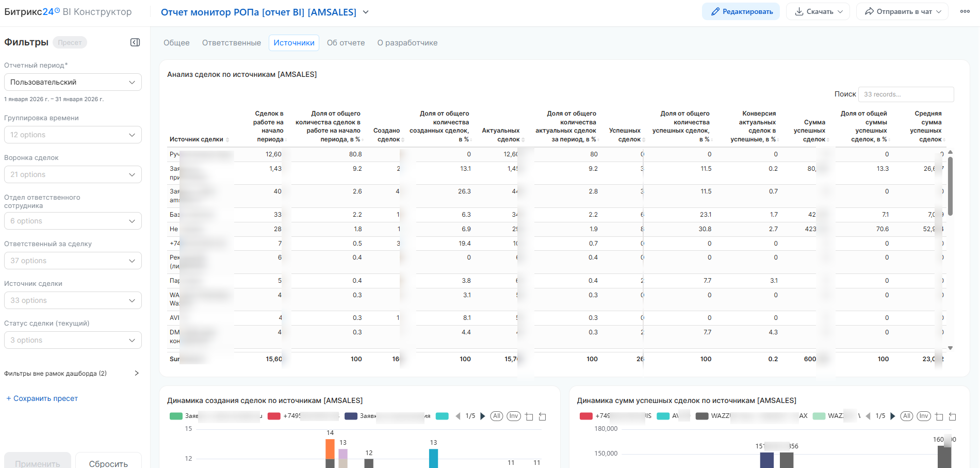The width and height of the screenshot is (980, 468).
Task: Open the three-dots more options menu
Action: 965,11
